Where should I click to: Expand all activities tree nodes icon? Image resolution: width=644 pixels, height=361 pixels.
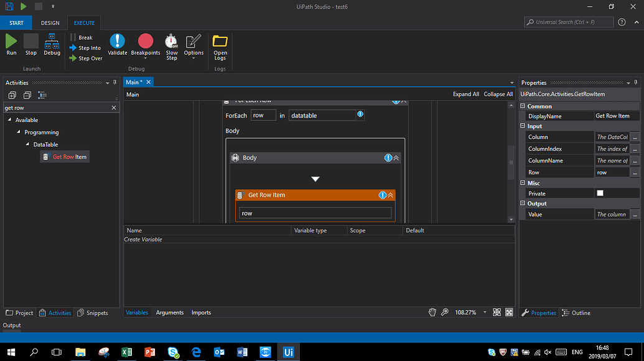[x=12, y=95]
